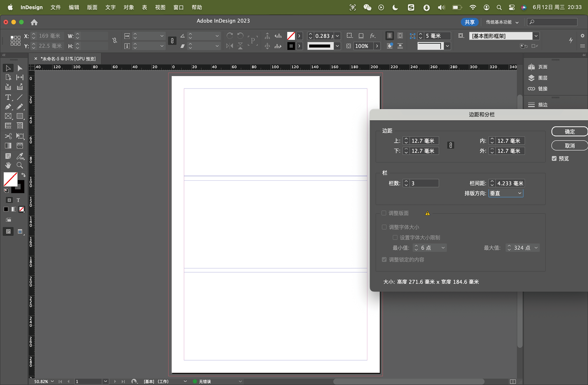Toggle the 预览 preview checkbox

554,159
